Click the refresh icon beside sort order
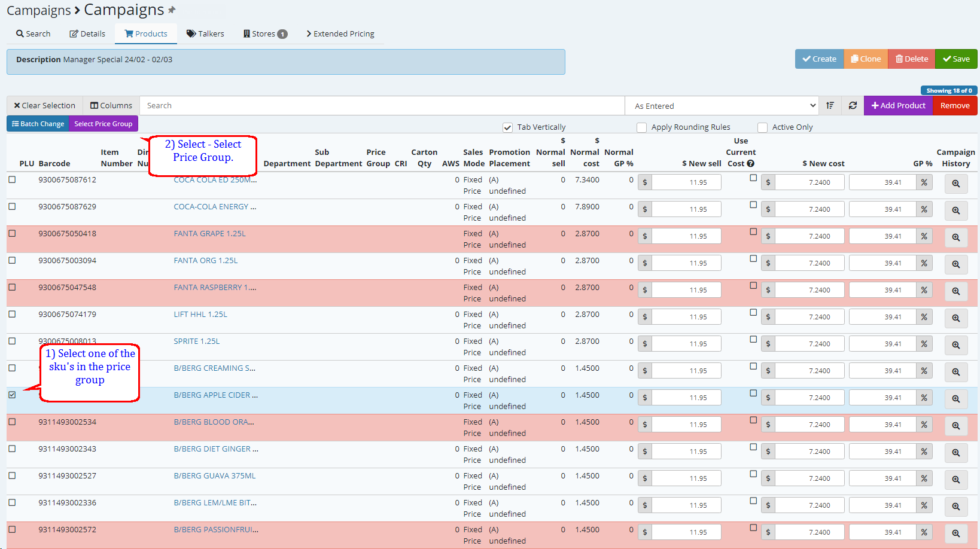Image resolution: width=980 pixels, height=549 pixels. [853, 105]
